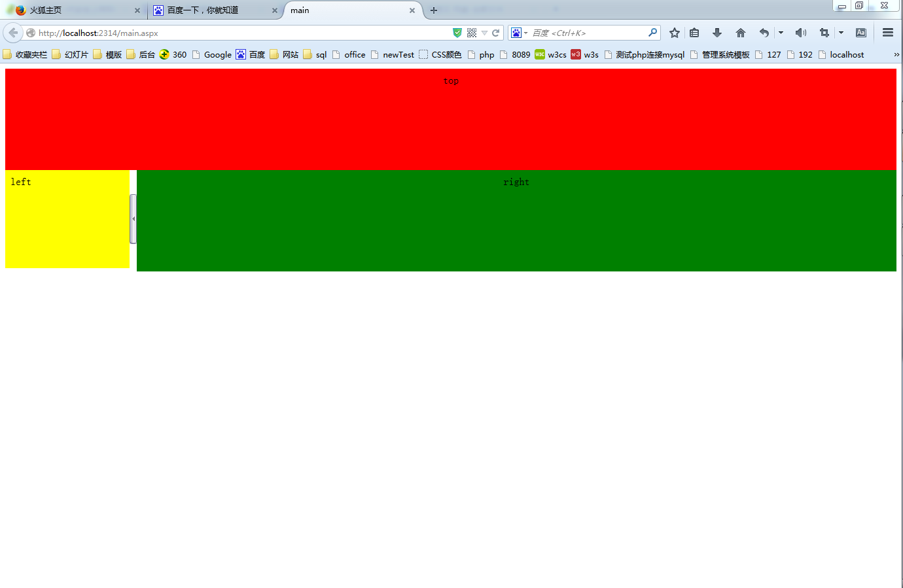Viewport: 903px width, 588px height.
Task: Click the splitter collapse handle beside left panel
Action: coord(133,219)
